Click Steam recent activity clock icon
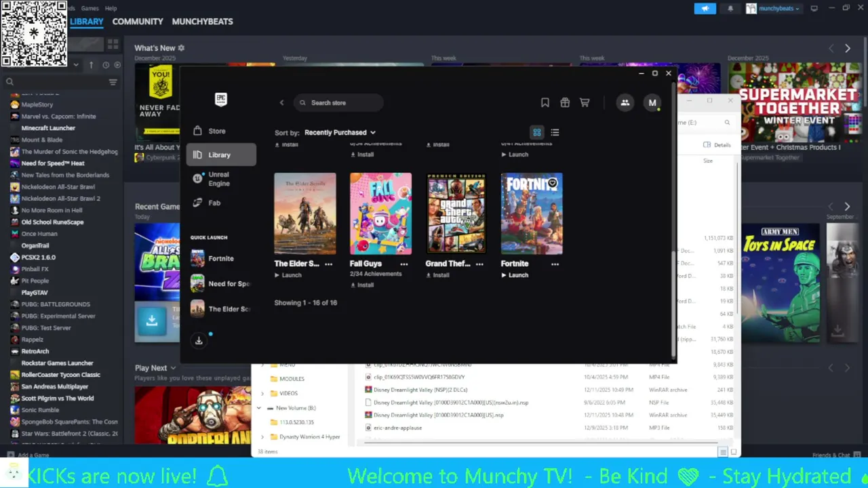The image size is (868, 488). 106,65
